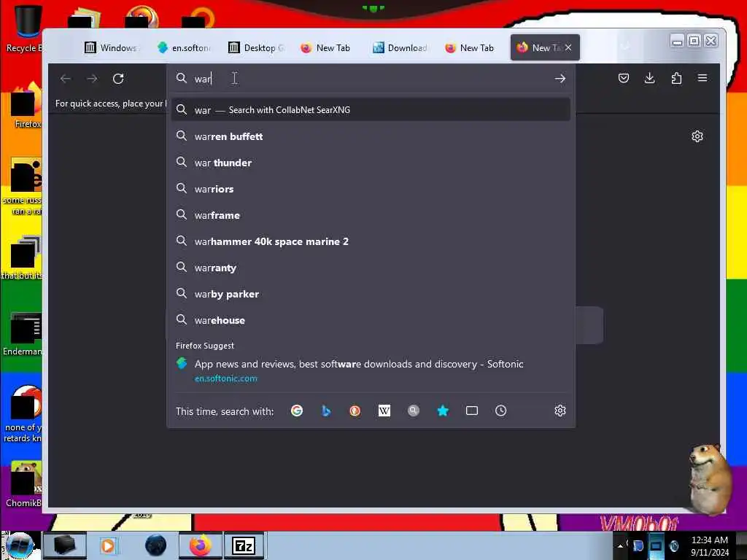Switch to the New Tab after Download tab
Viewport: 747px width, 560px height.
coord(472,47)
